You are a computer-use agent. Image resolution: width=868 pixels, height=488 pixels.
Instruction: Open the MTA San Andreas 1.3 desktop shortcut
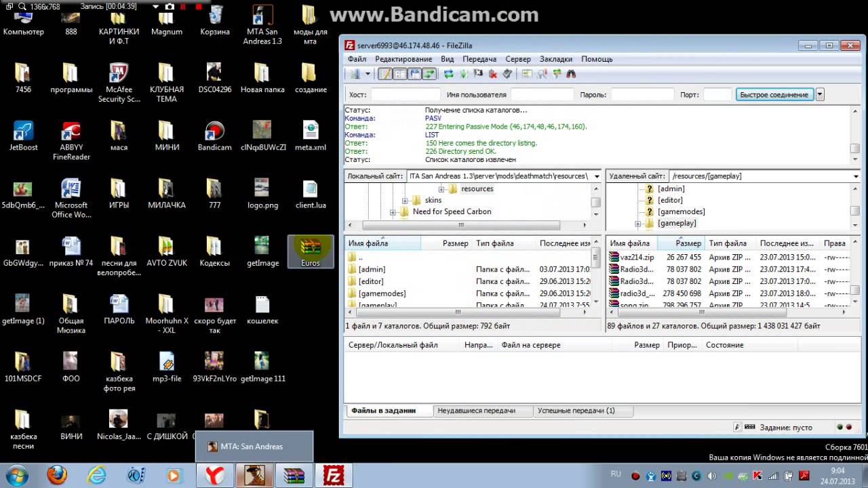click(262, 25)
